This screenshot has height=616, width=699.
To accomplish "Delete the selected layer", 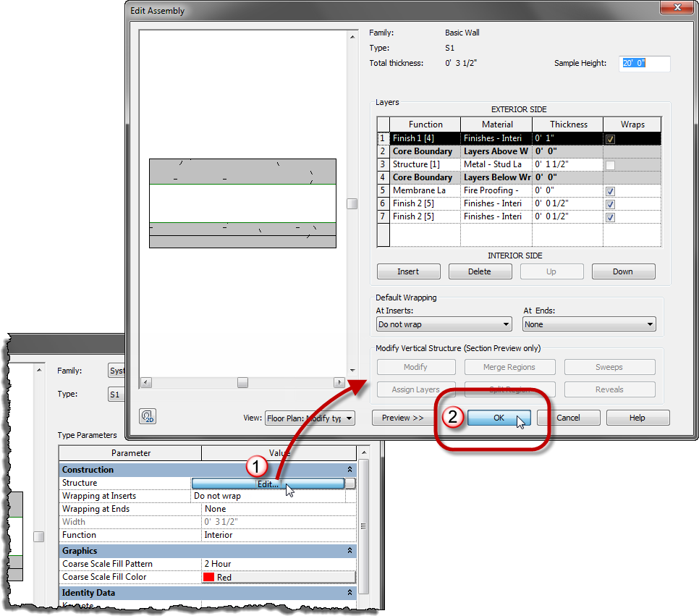I will [480, 271].
